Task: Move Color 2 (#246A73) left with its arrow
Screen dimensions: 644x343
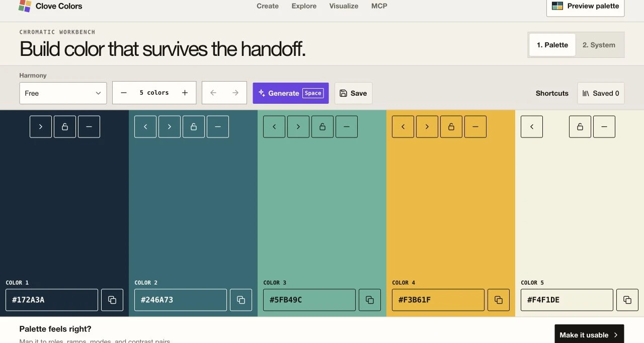Action: 145,127
